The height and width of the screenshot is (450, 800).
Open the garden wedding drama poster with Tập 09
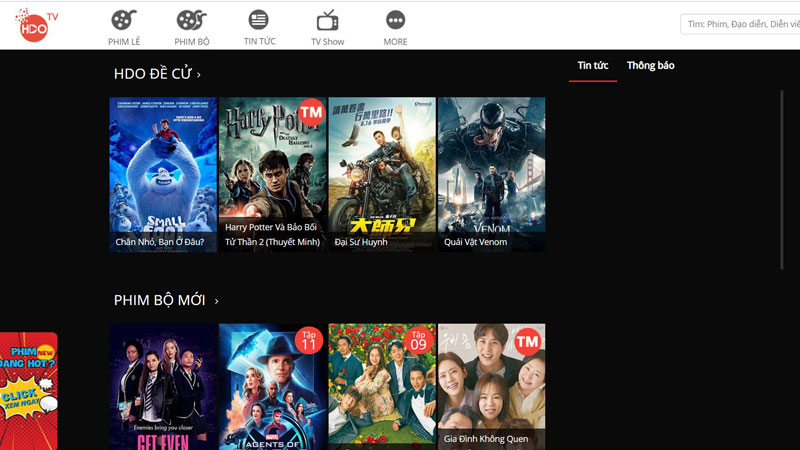(382, 387)
